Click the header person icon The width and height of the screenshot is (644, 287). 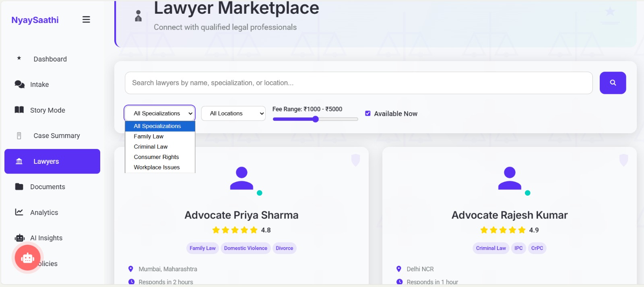pos(138,16)
